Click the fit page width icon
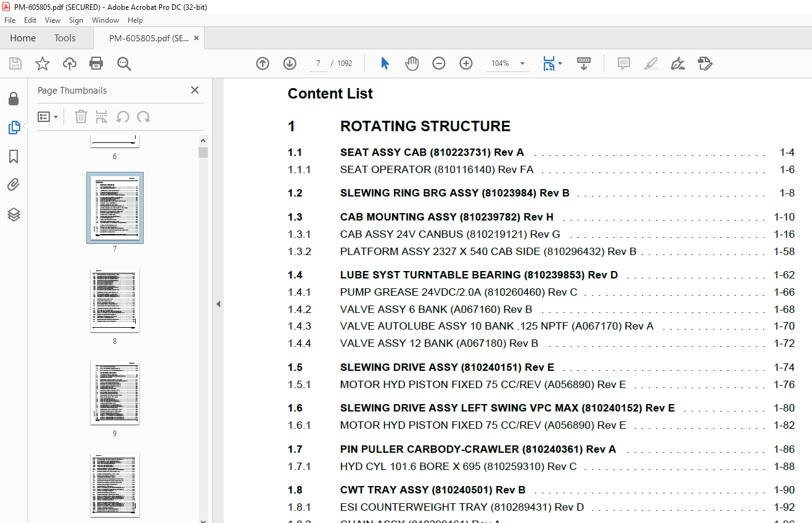The height and width of the screenshot is (523, 812). [548, 63]
